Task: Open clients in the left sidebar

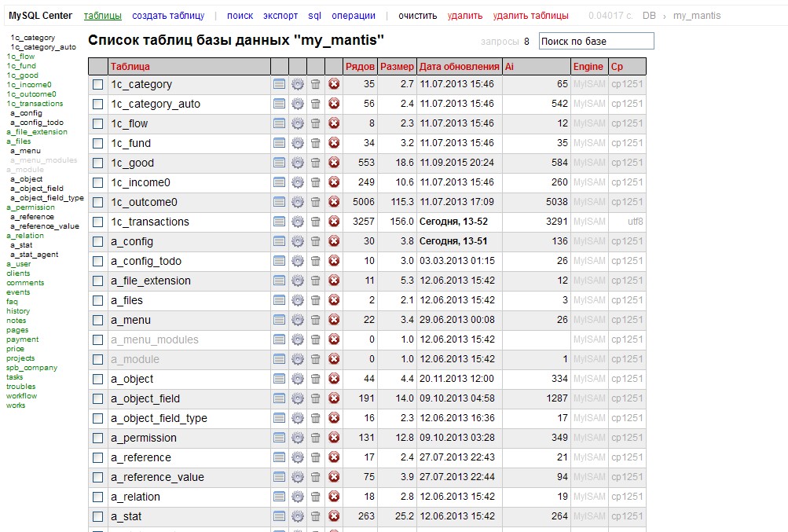Action: (x=18, y=273)
